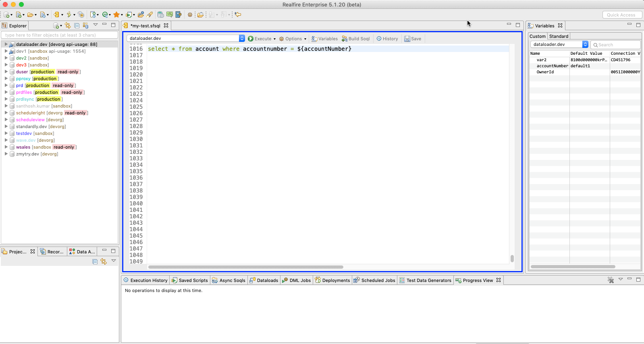Image resolution: width=644 pixels, height=344 pixels.
Task: Switch to the Recor... panel tab
Action: [x=52, y=252]
